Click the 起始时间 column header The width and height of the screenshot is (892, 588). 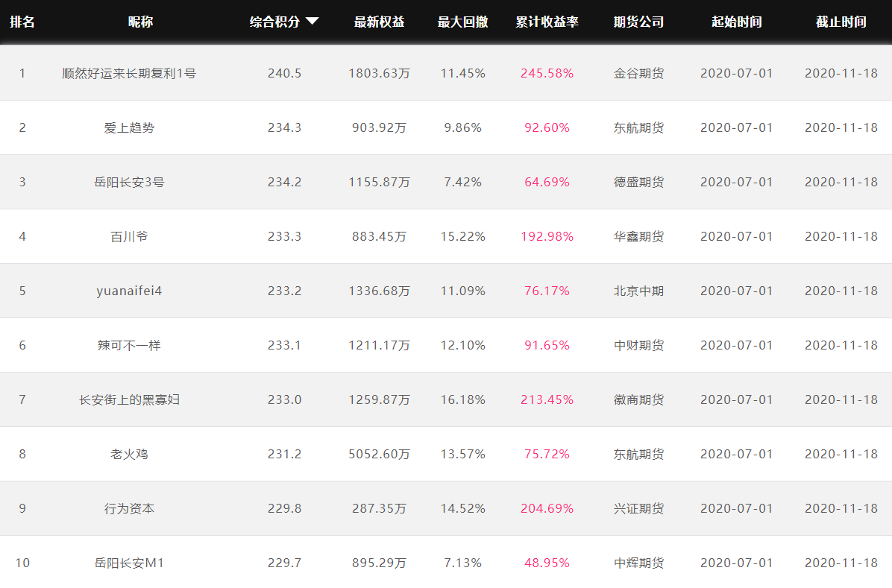point(737,22)
